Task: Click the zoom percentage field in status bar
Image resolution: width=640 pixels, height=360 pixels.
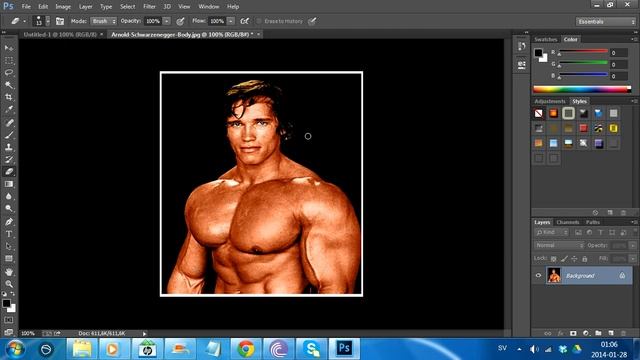Action: coord(28,333)
